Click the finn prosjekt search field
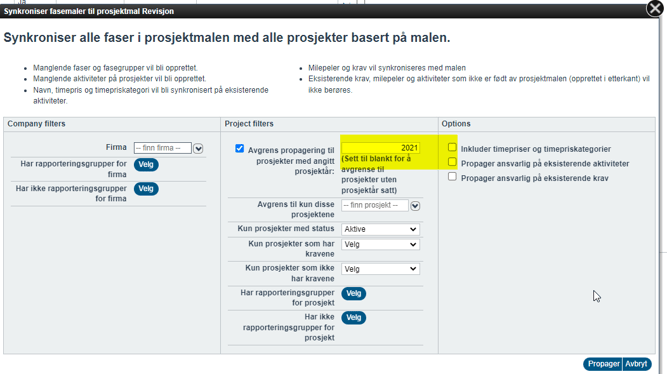 click(375, 206)
